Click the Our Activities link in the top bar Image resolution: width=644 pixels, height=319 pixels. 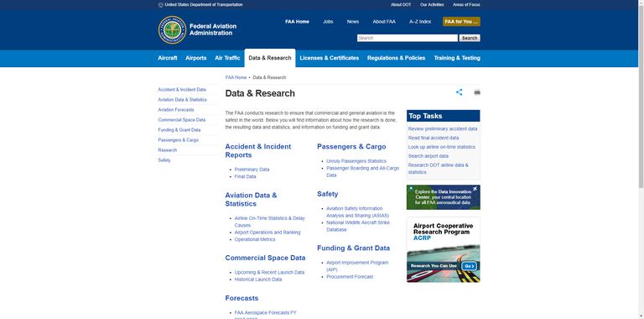pyautogui.click(x=432, y=5)
